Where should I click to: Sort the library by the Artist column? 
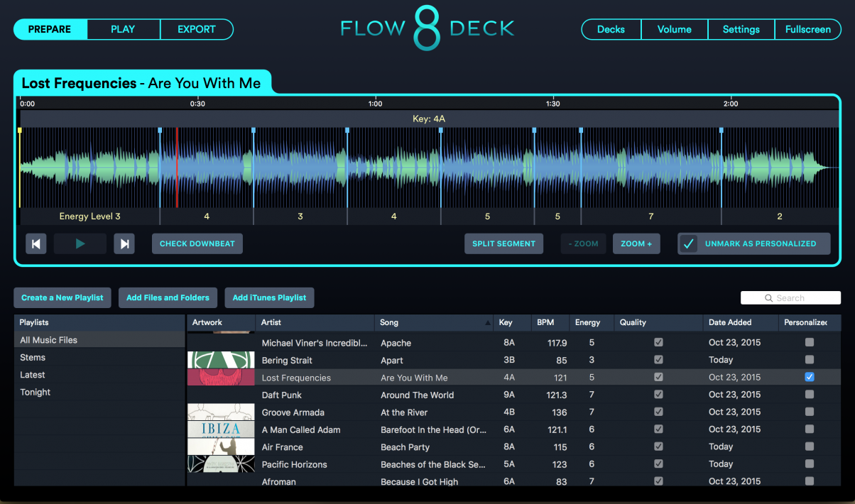(x=315, y=323)
